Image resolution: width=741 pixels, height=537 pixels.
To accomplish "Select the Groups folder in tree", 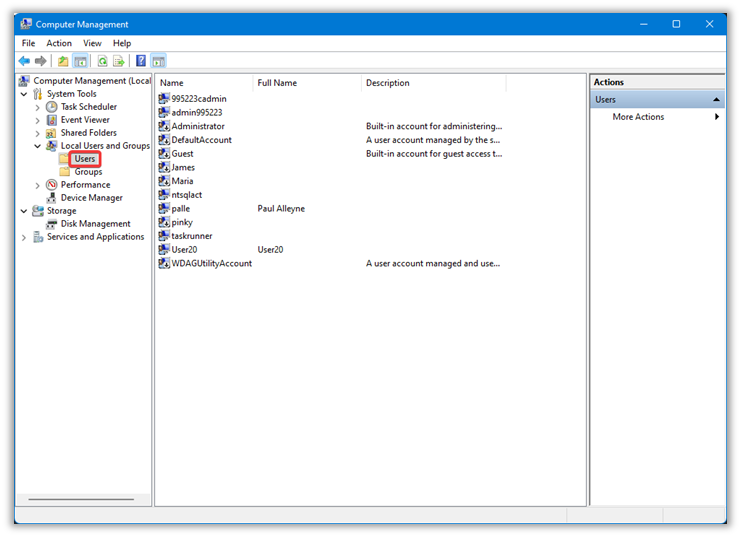I will pyautogui.click(x=88, y=172).
